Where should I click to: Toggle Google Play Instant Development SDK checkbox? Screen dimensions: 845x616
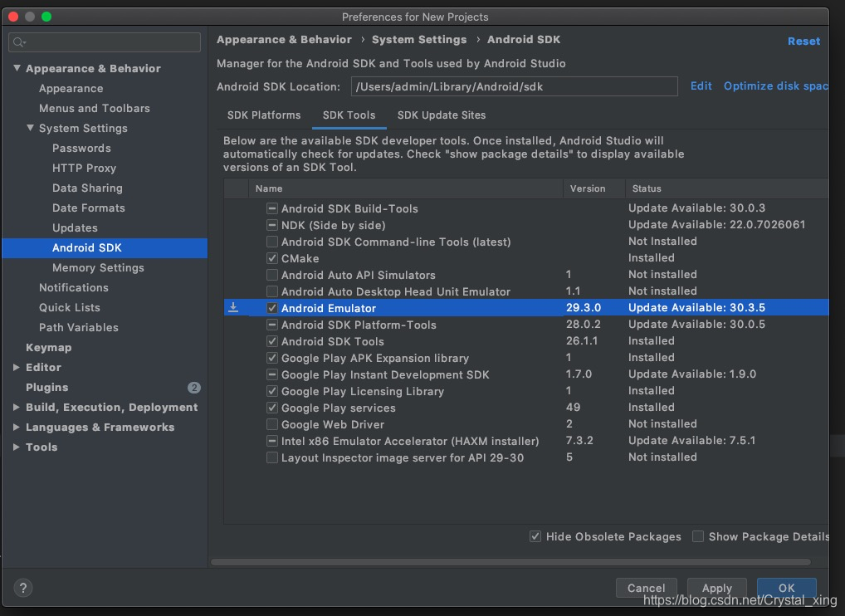point(272,374)
